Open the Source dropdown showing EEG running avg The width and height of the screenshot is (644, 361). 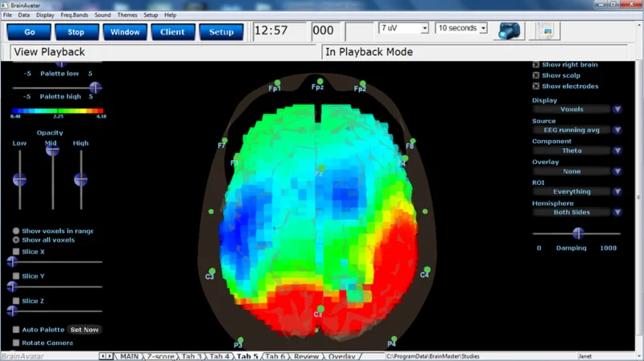click(x=577, y=129)
